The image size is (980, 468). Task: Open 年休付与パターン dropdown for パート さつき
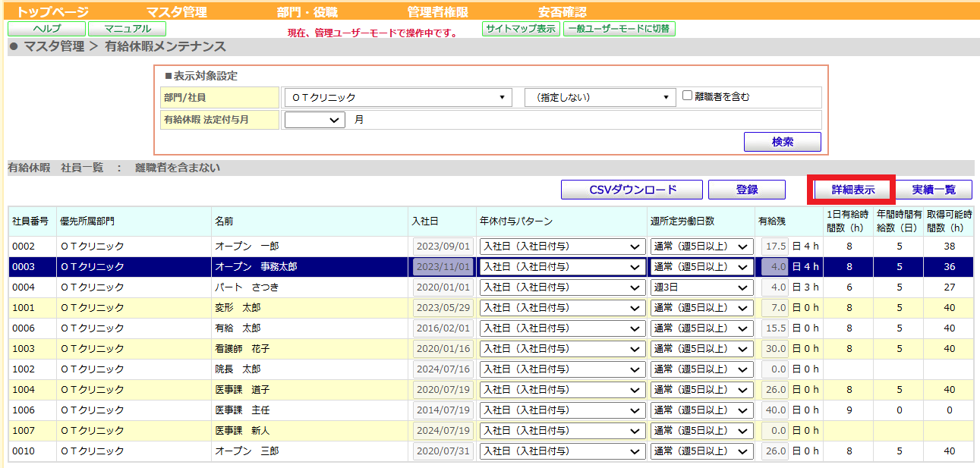click(562, 287)
